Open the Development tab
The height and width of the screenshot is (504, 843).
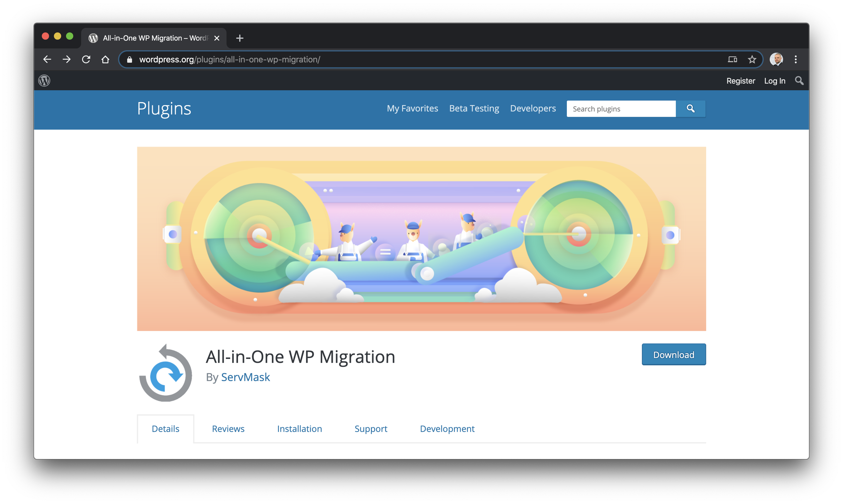coord(447,429)
